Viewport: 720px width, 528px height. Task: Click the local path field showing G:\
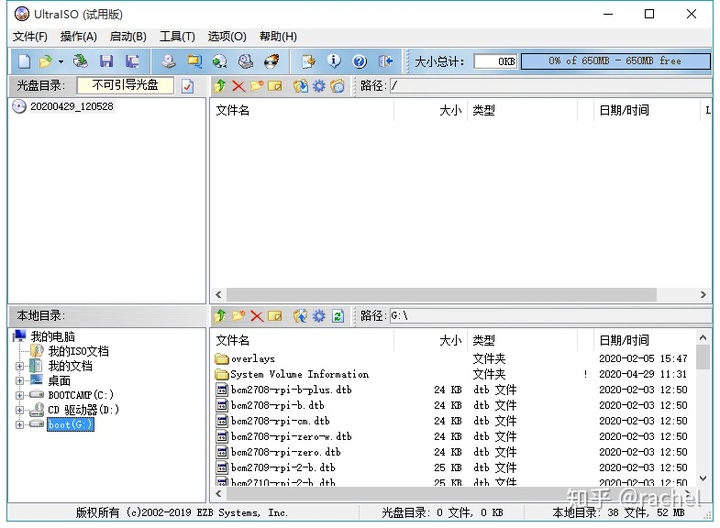(x=551, y=316)
